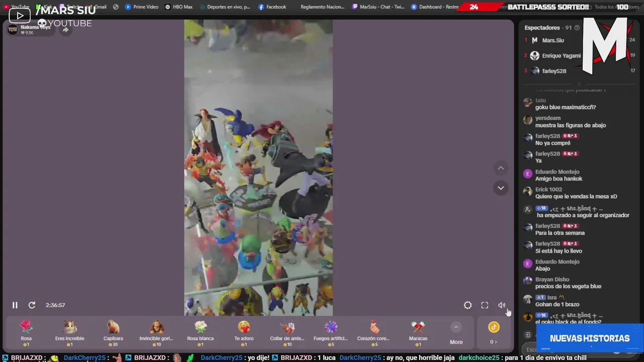Send the Eres increíble cat gift
The width and height of the screenshot is (644, 362).
(x=69, y=333)
